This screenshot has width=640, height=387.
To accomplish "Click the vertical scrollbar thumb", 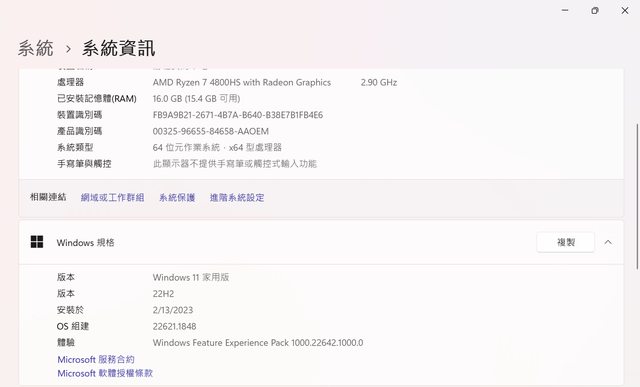I will [x=637, y=196].
